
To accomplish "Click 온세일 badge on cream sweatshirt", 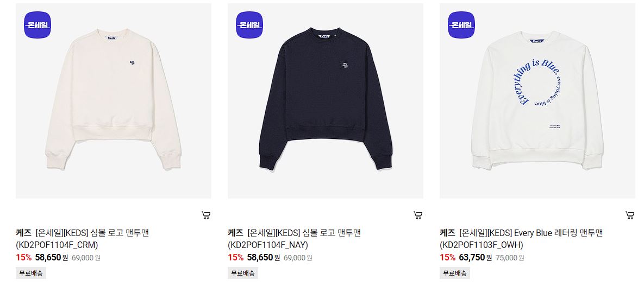I will coord(37,25).
